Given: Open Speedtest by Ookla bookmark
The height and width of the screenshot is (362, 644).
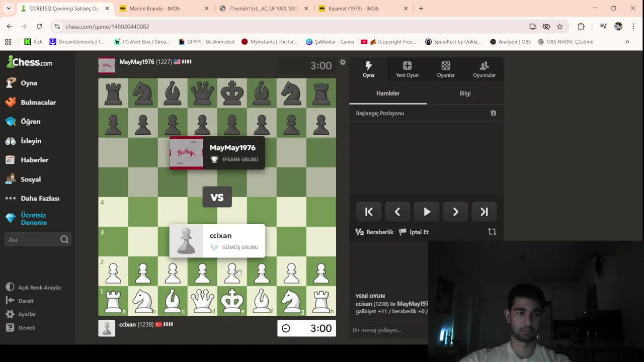Looking at the screenshot, I should click(x=453, y=42).
